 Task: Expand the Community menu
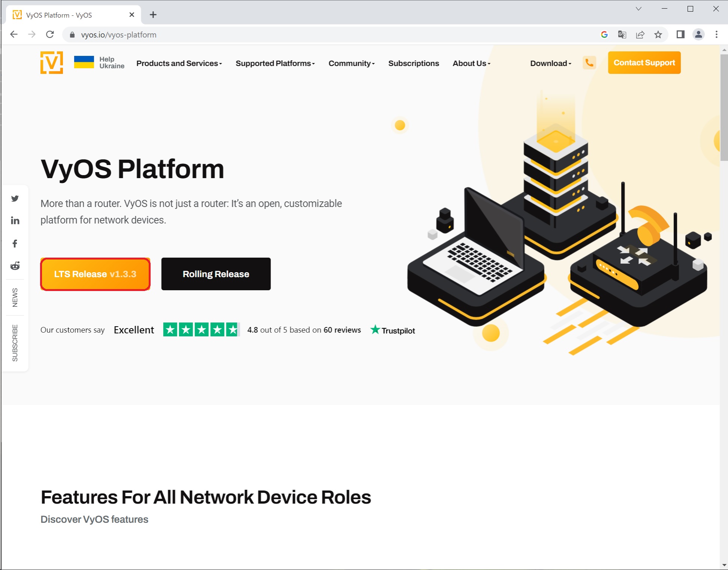coord(351,63)
